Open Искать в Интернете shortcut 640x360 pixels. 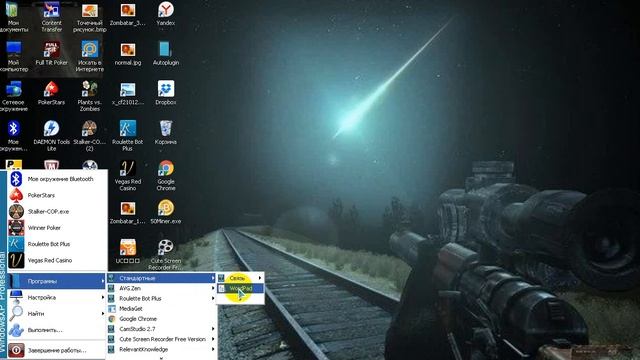89,56
